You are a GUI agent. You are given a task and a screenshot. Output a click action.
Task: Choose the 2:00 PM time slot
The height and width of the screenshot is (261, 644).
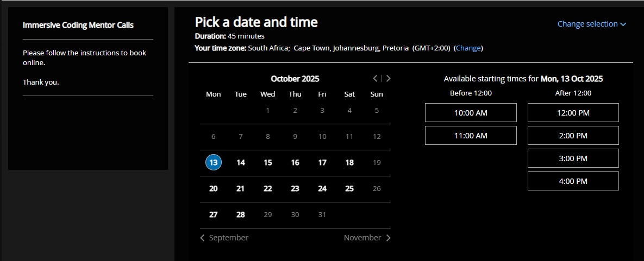click(x=573, y=136)
